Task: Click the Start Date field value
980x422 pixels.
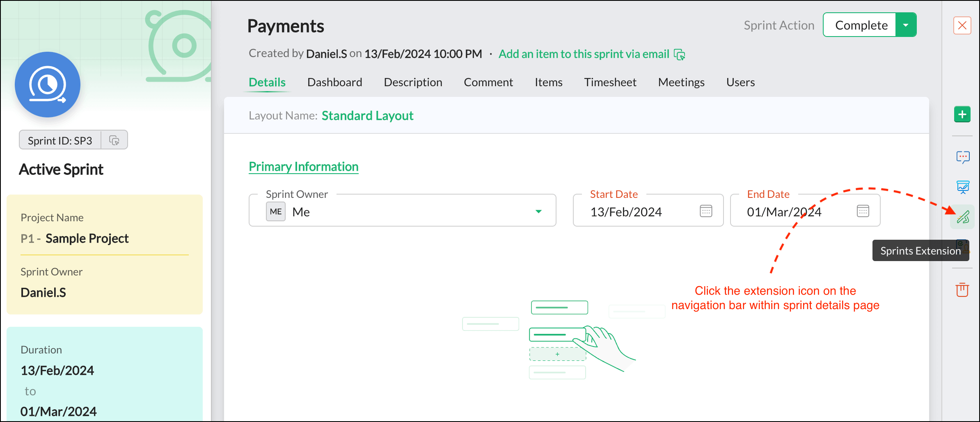Action: pos(626,212)
